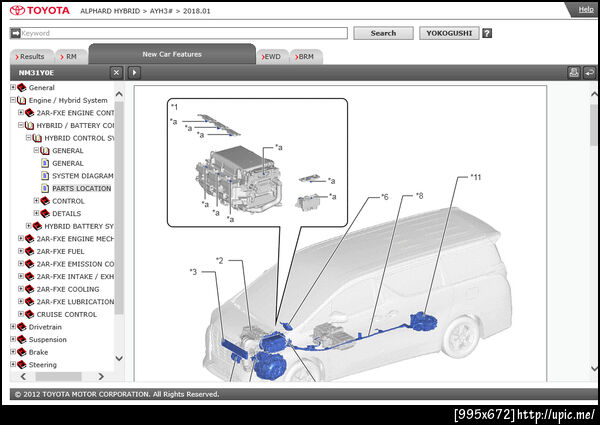This screenshot has height=425, width=600.
Task: Click the 2AR-FXE FUEL book icon
Action: pyautogui.click(x=29, y=251)
